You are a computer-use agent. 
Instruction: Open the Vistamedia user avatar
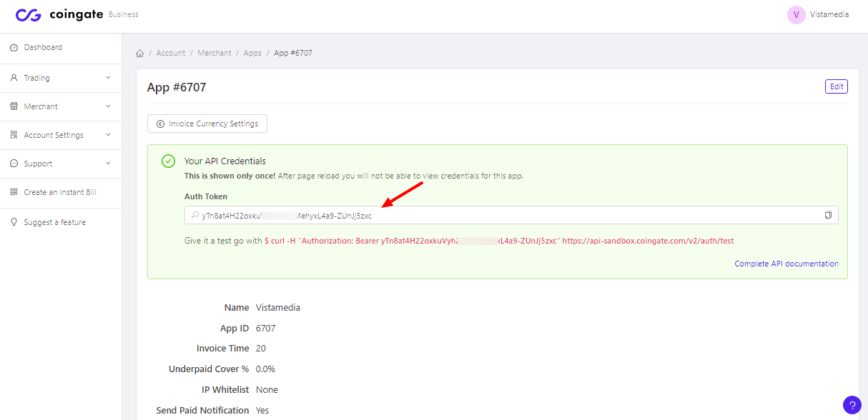(796, 15)
